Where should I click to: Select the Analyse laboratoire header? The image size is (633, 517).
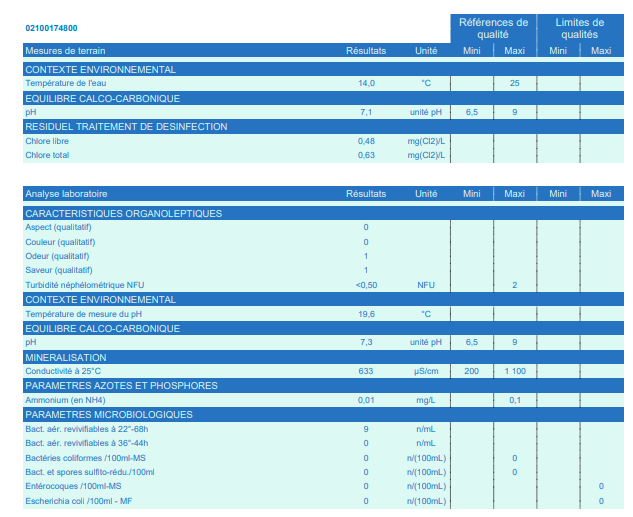(x=66, y=194)
